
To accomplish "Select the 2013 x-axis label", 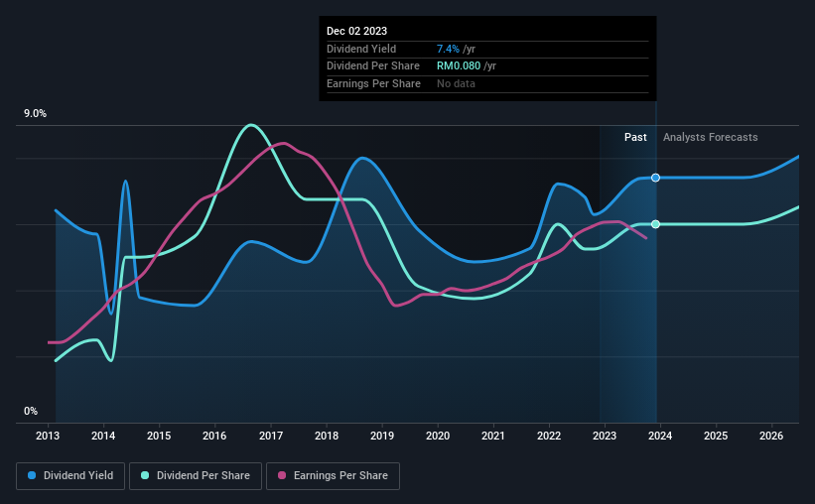I will (x=48, y=436).
